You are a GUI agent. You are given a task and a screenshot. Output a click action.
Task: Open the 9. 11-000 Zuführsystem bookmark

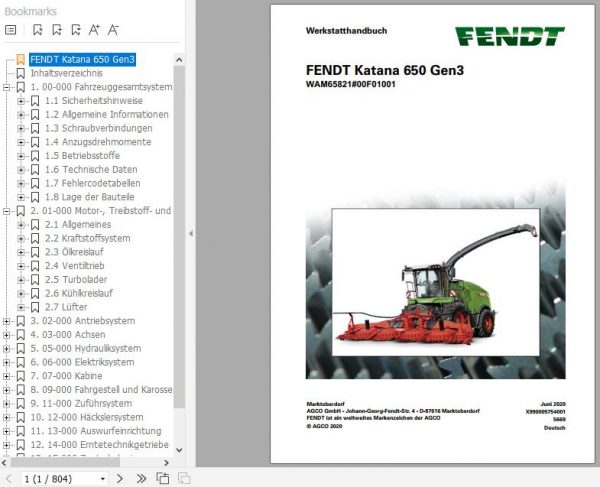pyautogui.click(x=81, y=404)
